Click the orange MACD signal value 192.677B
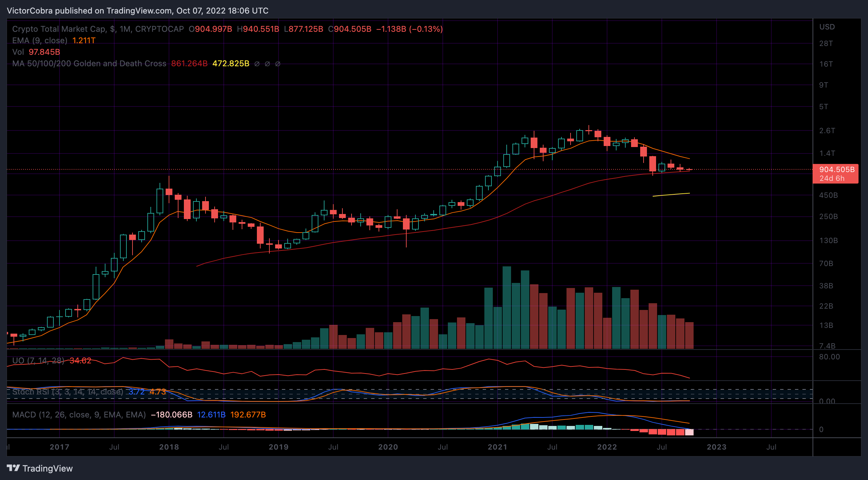Image resolution: width=868 pixels, height=480 pixels. pos(248,415)
